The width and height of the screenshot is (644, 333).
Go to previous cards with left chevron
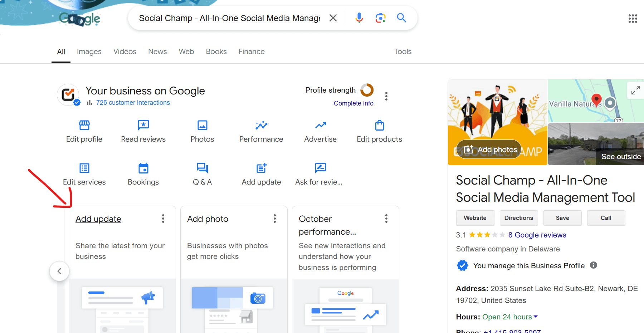point(59,271)
